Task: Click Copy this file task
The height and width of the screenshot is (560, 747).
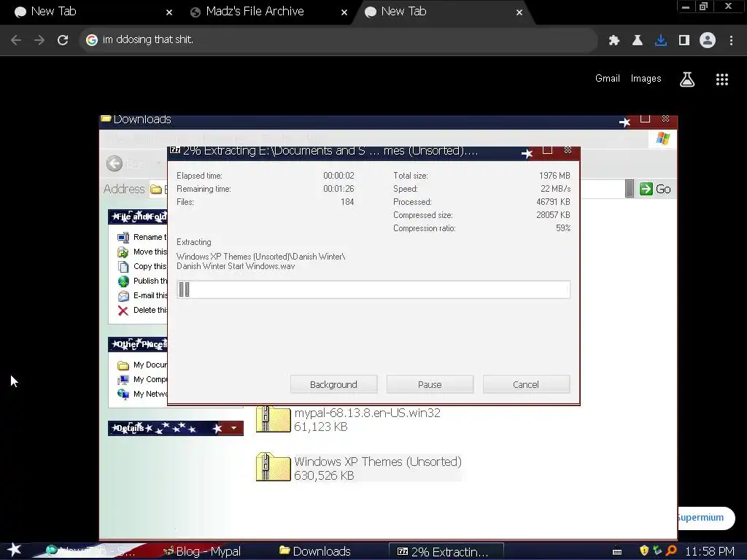Action: pyautogui.click(x=142, y=267)
